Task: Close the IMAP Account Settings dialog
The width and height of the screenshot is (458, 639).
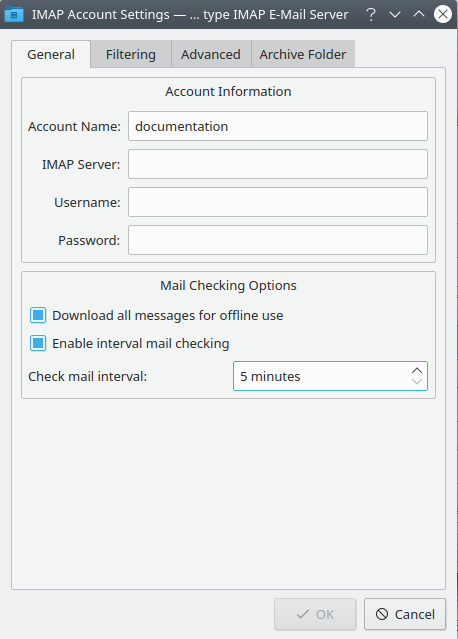Action: point(443,14)
